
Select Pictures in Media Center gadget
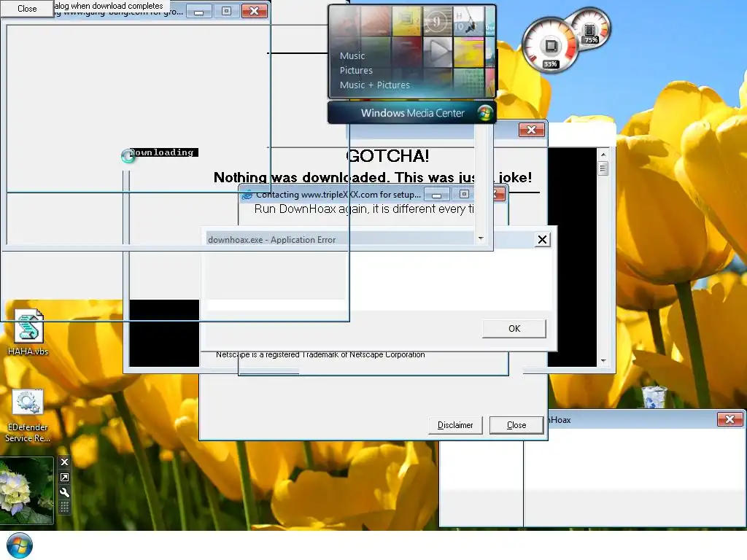click(x=356, y=71)
